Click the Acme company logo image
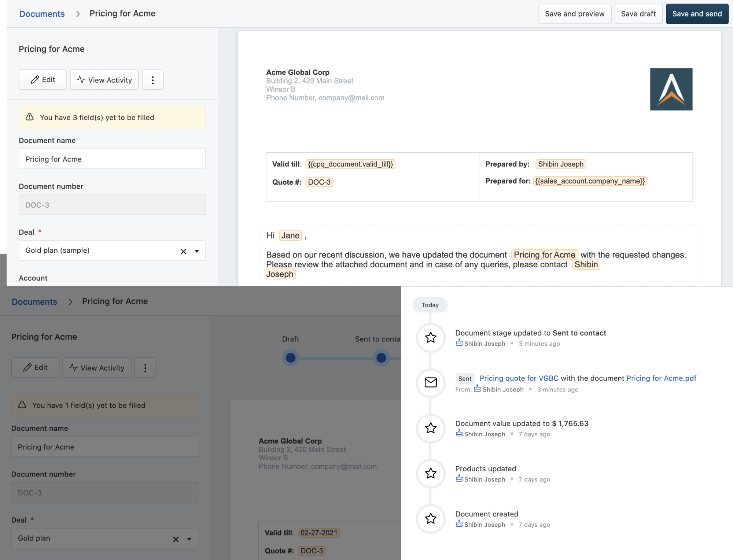The image size is (733, 560). point(671,89)
